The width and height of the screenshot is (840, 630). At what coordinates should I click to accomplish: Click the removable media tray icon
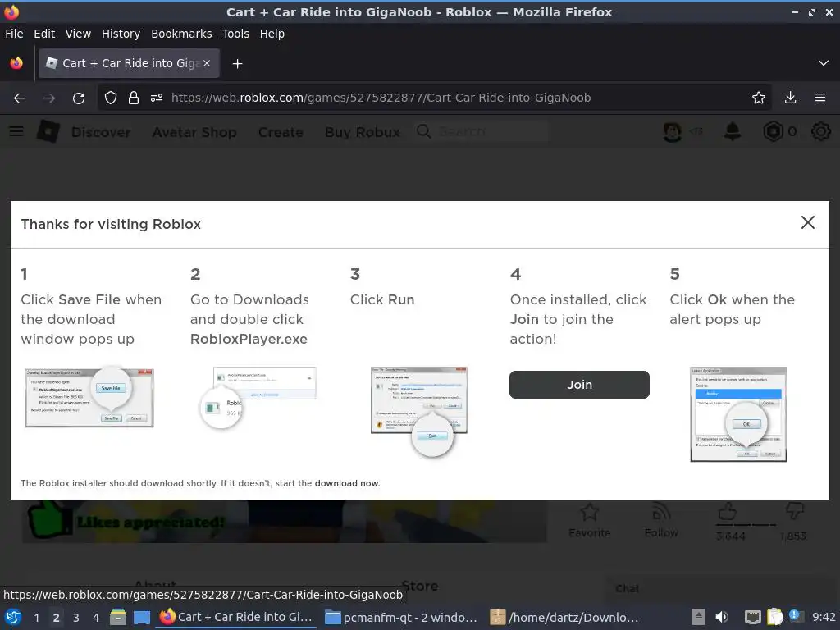699,617
